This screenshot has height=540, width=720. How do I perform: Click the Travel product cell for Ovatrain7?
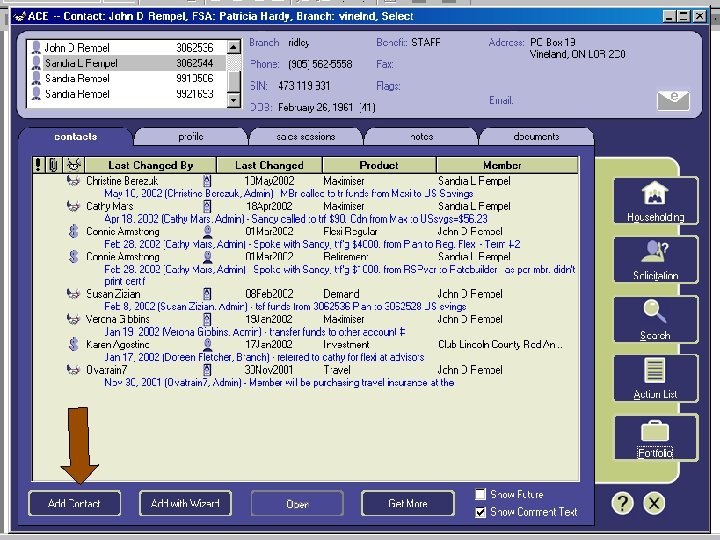coord(337,370)
